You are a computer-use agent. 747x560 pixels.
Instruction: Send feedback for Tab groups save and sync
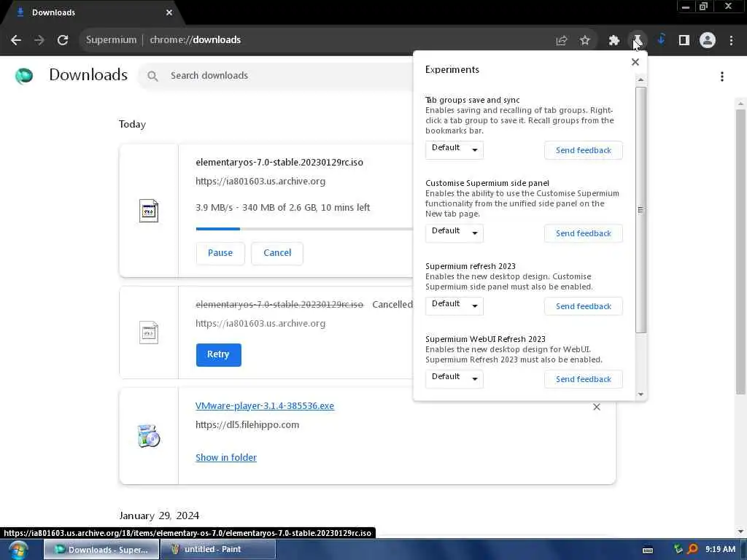[583, 150]
